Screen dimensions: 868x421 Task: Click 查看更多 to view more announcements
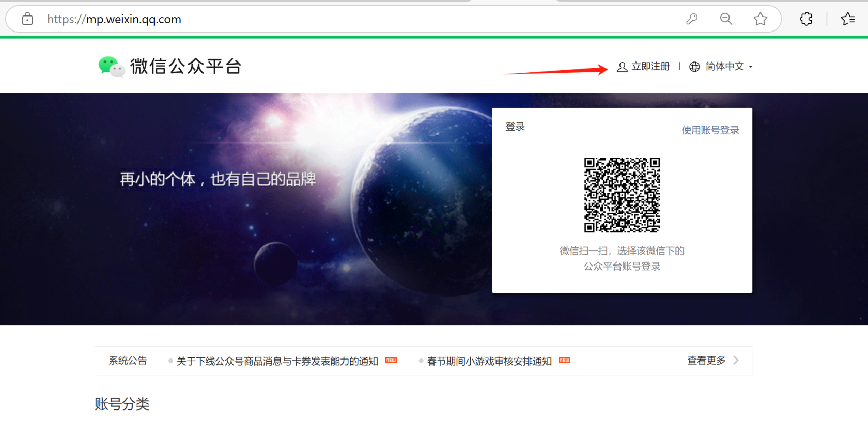tap(706, 361)
